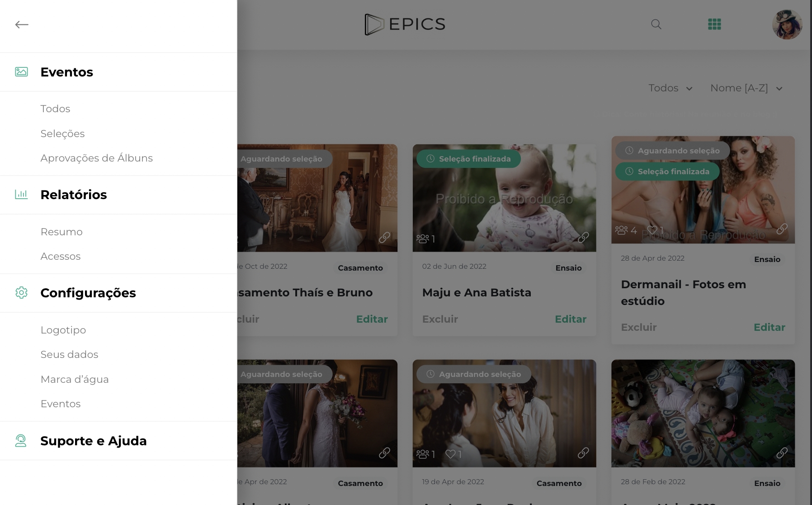Copy link icon on Dermanail card

click(782, 229)
